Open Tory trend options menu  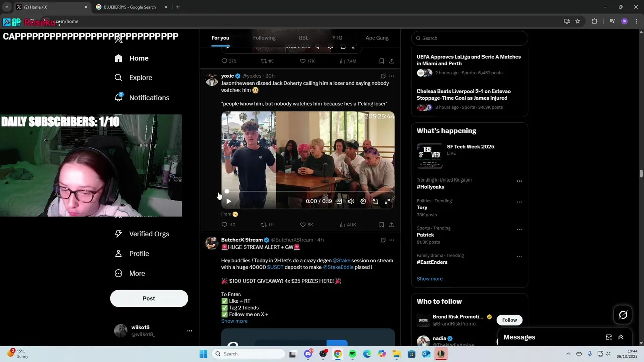[519, 202]
